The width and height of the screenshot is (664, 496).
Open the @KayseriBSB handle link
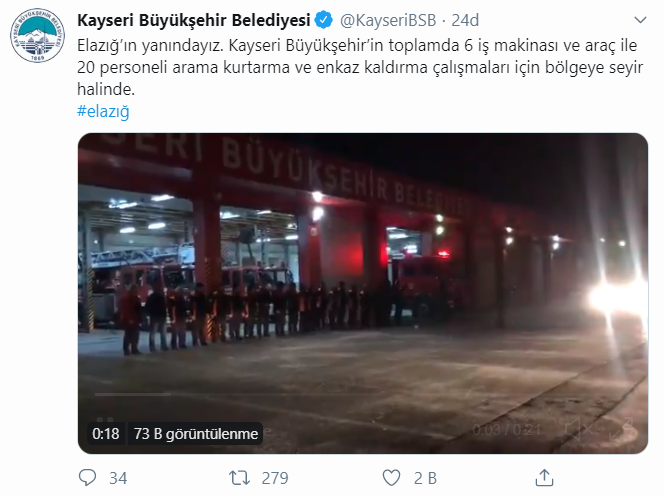388,20
